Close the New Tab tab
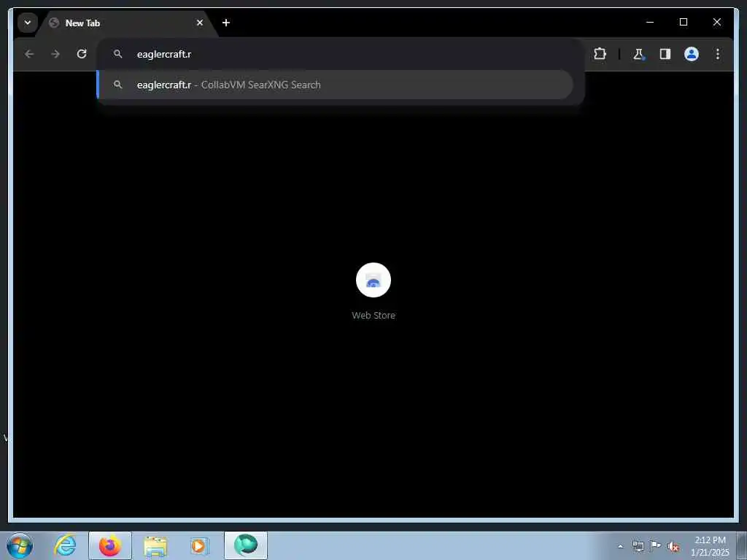This screenshot has width=747, height=560. pos(200,23)
